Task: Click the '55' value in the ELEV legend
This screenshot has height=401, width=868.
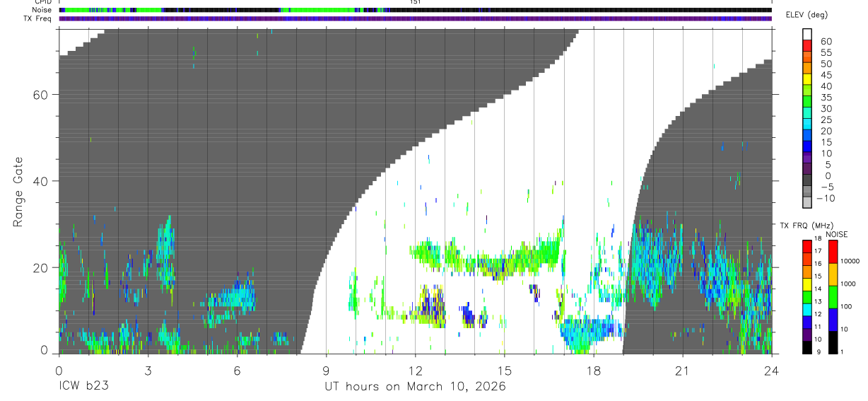Action: pos(826,52)
